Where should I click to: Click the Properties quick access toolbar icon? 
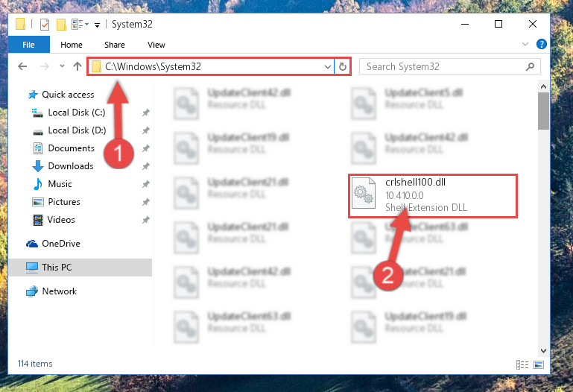pos(45,25)
